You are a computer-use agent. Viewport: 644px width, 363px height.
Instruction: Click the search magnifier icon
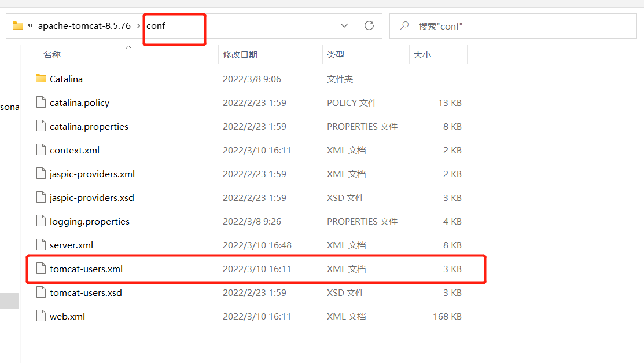(404, 26)
